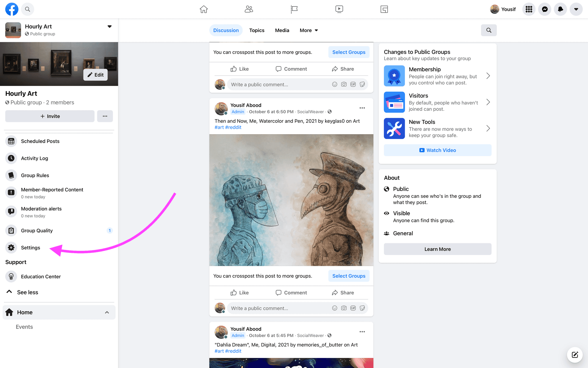Open Activity Log
The height and width of the screenshot is (368, 588).
[x=59, y=158]
